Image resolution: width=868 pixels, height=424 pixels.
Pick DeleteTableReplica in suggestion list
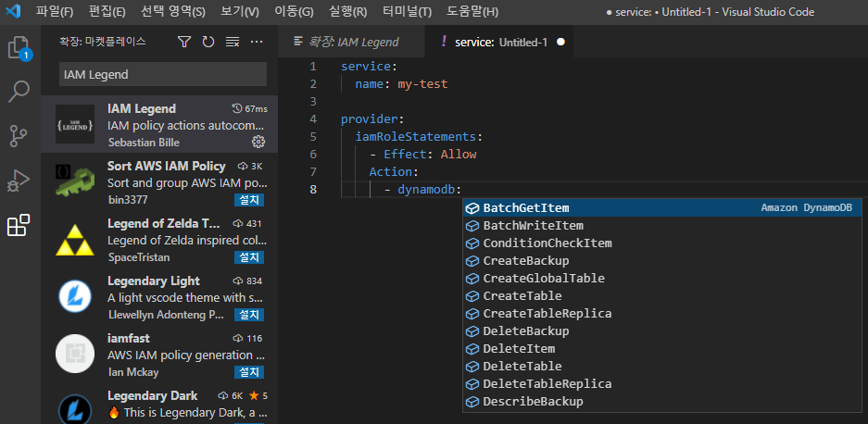point(662,383)
